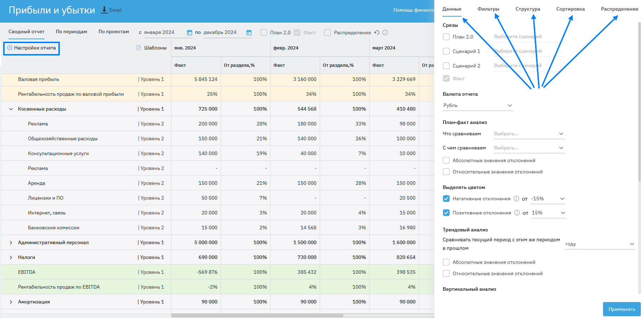Open the end date calendar picker
The height and width of the screenshot is (319, 644).
point(249,33)
